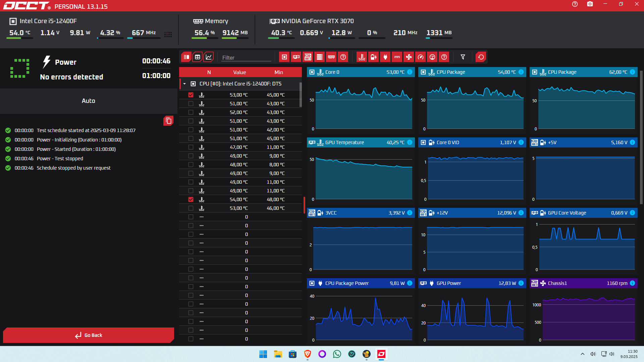
Task: Copy the test log with the clipboard icon
Action: (168, 121)
